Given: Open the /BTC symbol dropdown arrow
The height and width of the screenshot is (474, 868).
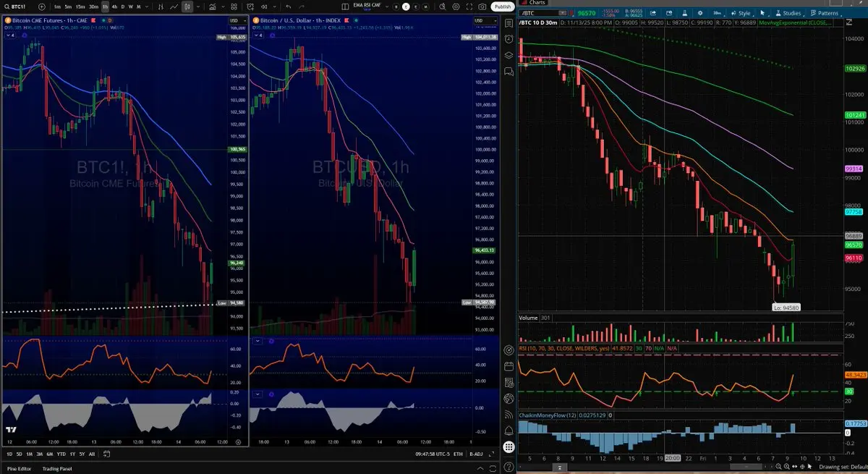Looking at the screenshot, I should coord(562,13).
